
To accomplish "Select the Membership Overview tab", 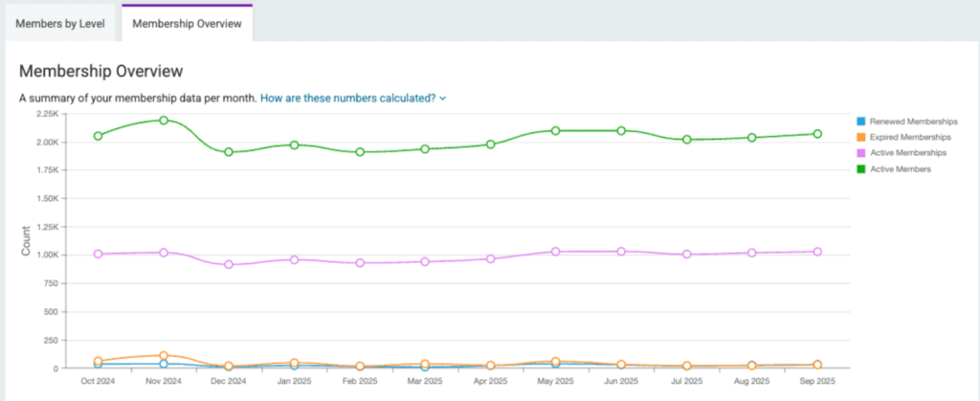I will [x=187, y=23].
